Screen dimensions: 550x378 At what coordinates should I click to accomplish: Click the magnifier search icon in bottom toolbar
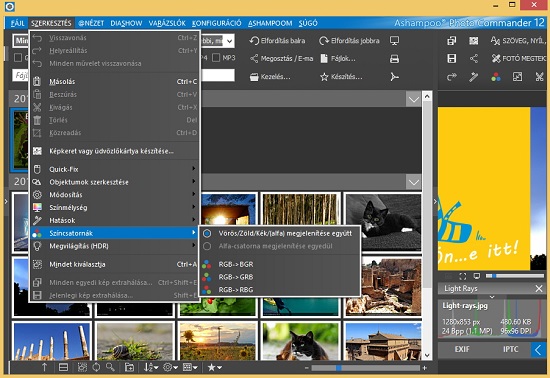click(x=110, y=367)
